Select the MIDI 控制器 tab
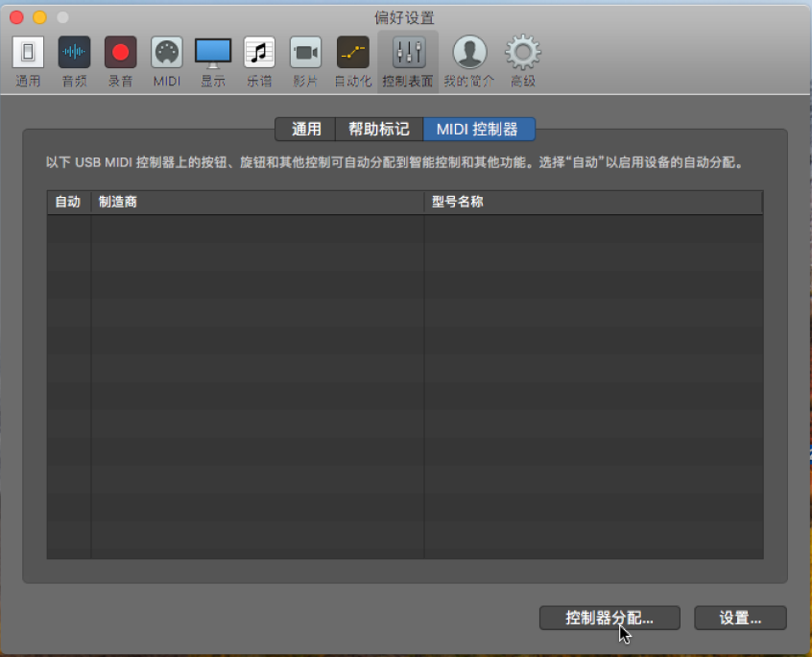This screenshot has height=657, width=812. [x=477, y=130]
